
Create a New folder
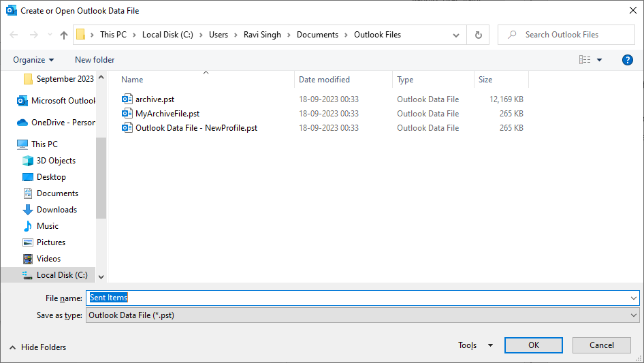[x=95, y=60]
